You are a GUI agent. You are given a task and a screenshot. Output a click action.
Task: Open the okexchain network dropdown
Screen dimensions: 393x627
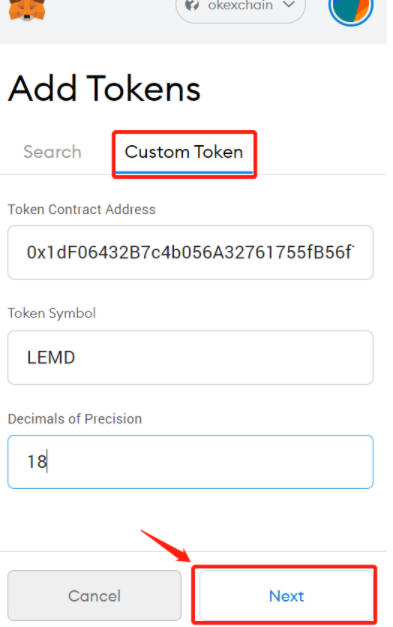coord(241,7)
